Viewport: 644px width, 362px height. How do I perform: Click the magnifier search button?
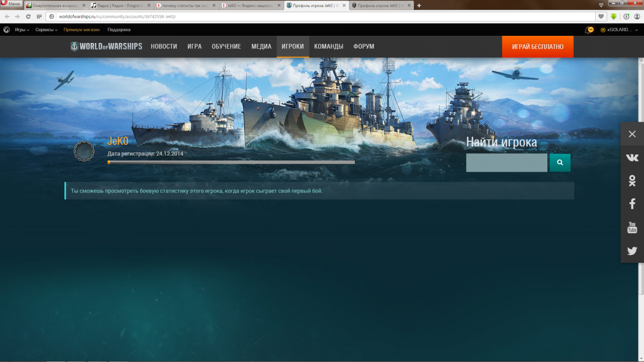point(560,162)
